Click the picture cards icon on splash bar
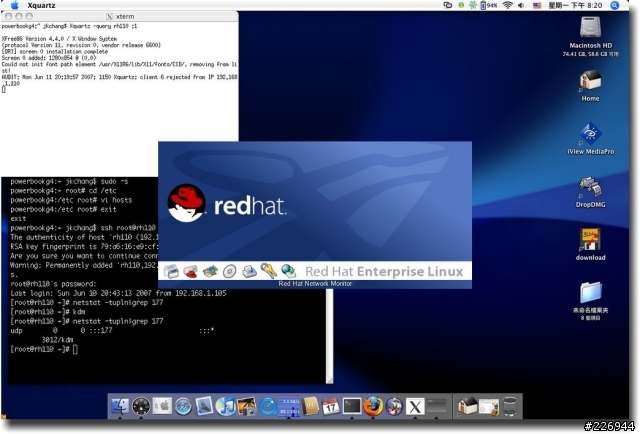 coord(210,271)
